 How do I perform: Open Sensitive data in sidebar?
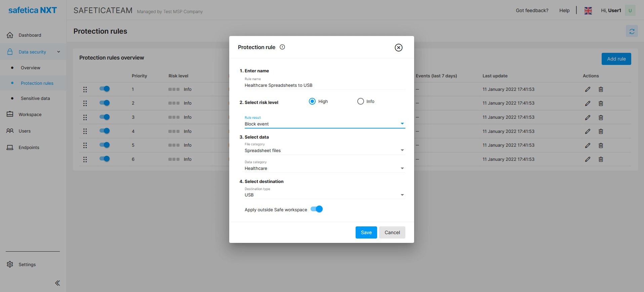pos(35,99)
